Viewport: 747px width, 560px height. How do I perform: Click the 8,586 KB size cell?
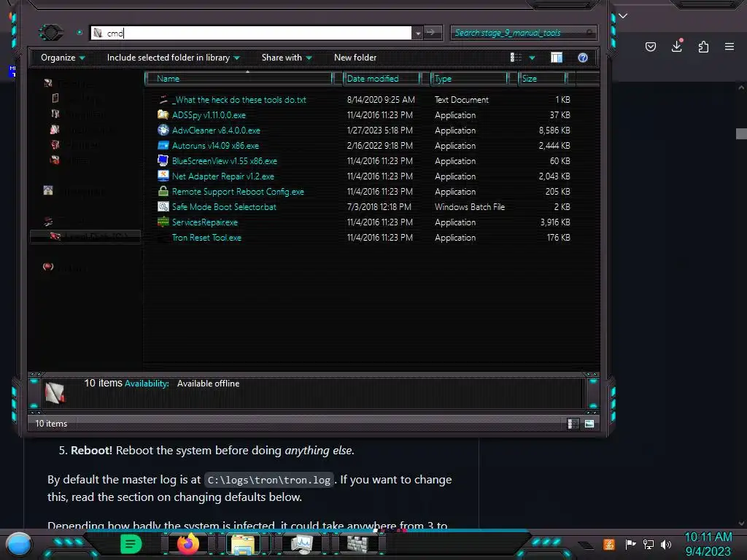(554, 130)
